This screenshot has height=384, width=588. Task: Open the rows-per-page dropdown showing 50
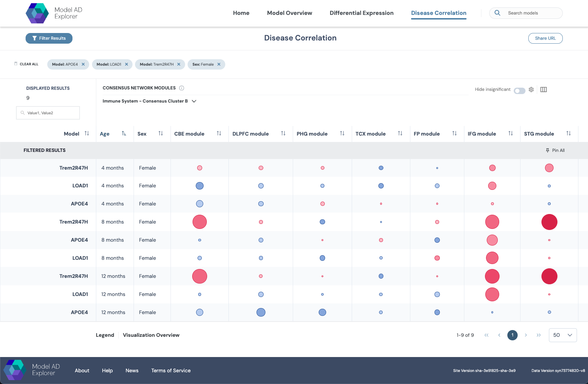563,335
